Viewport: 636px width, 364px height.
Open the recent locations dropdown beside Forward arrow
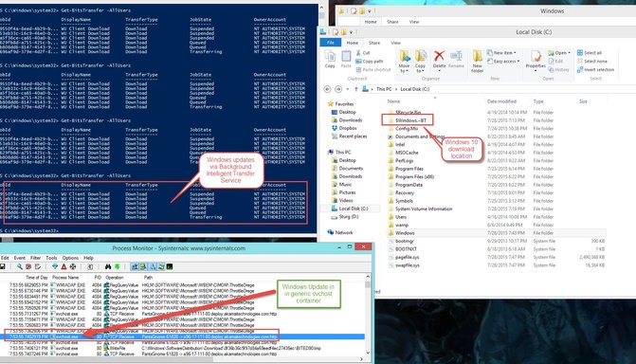pyautogui.click(x=347, y=89)
